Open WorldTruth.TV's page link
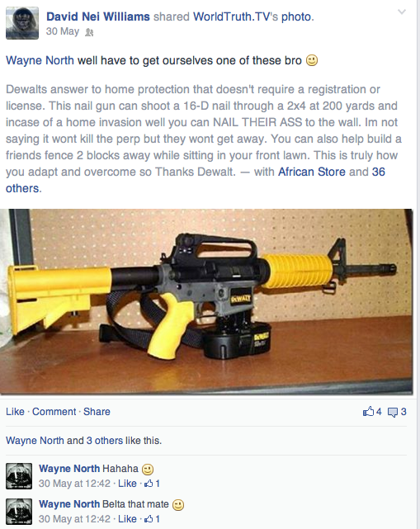This screenshot has height=529, width=420. point(235,17)
